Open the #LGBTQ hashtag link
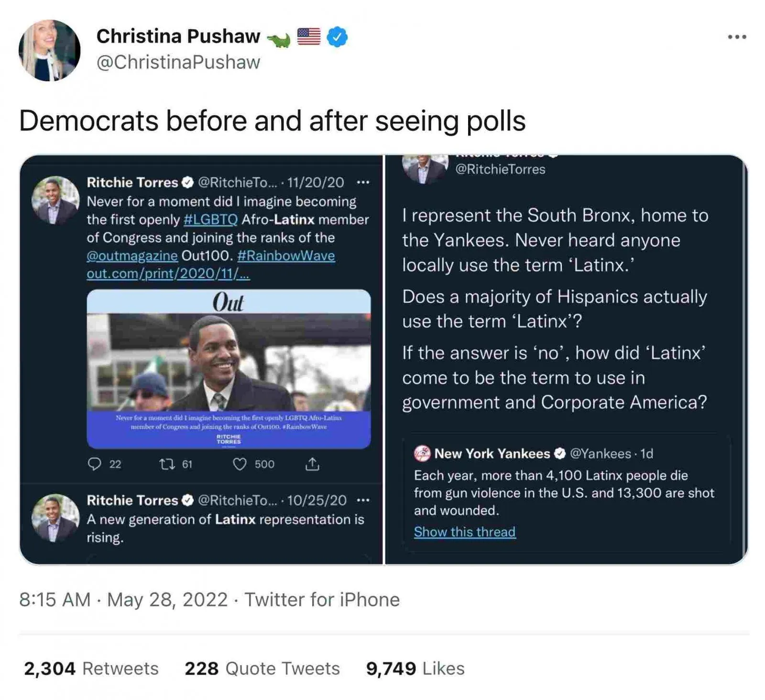This screenshot has width=765, height=700. click(210, 219)
